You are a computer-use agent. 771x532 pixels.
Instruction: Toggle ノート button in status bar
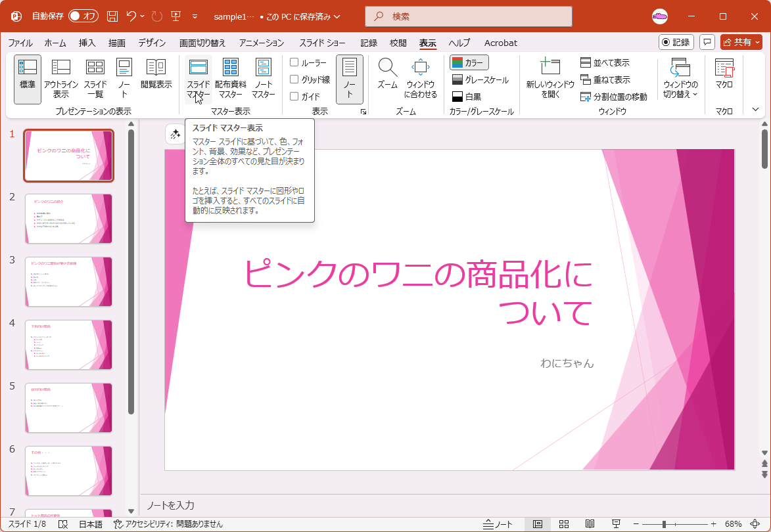pos(498,524)
